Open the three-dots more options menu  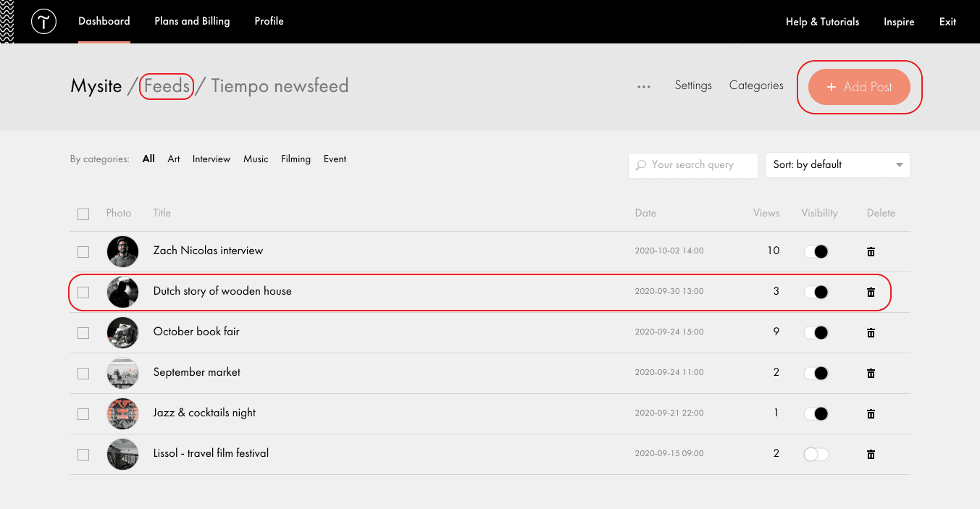[x=643, y=86]
